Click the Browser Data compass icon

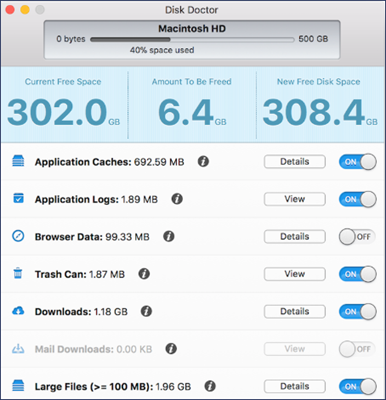tap(18, 236)
